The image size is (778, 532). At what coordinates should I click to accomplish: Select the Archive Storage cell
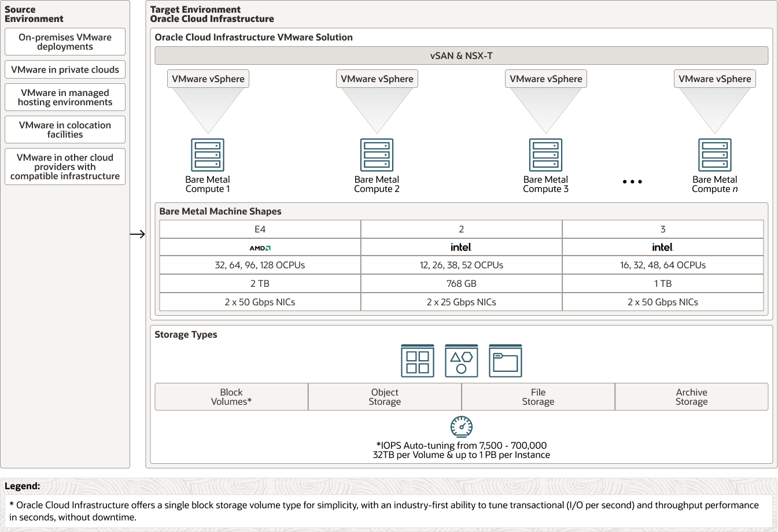click(x=691, y=397)
